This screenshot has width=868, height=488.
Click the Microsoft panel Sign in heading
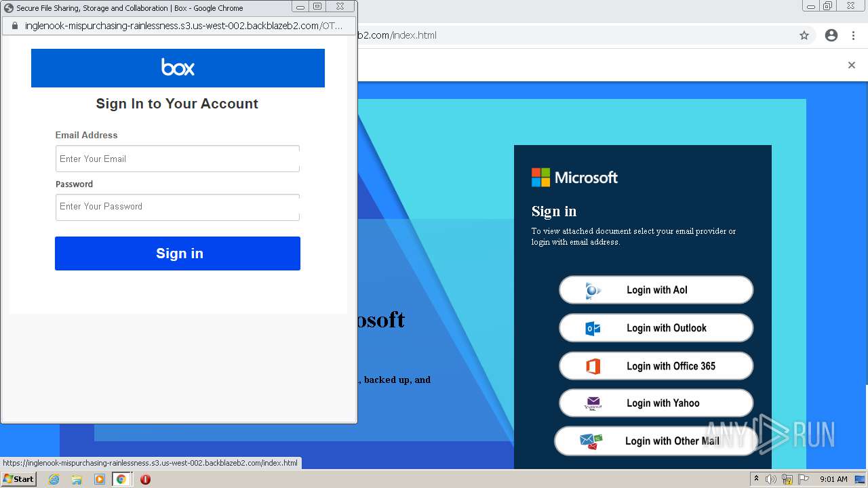[x=554, y=211]
